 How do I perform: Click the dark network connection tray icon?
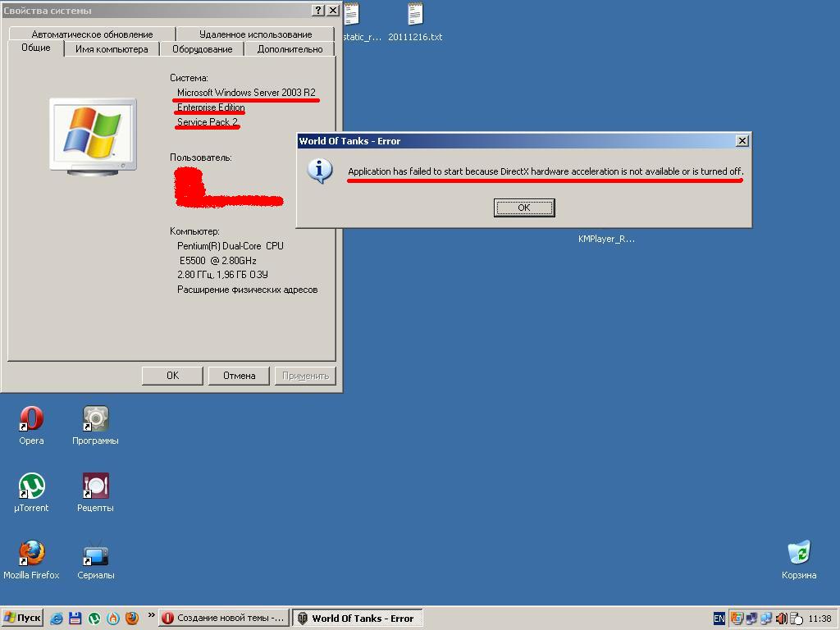[751, 619]
